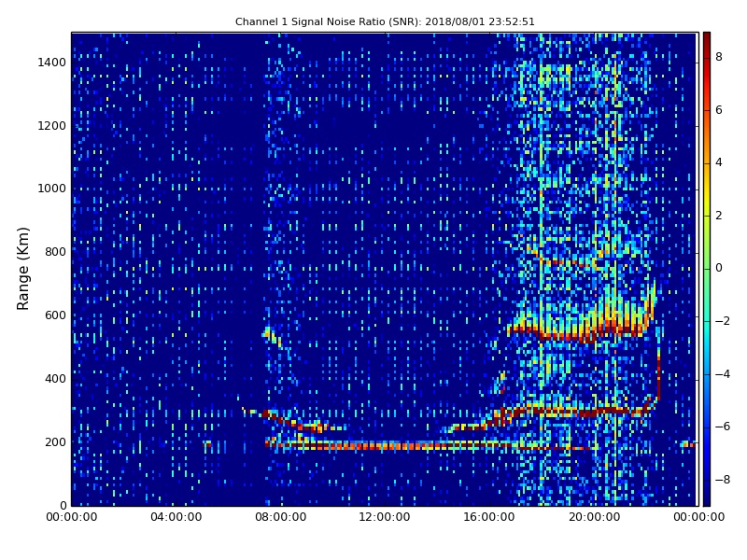Viewport: 747px width, 560px height.
Task: Click the colorbar tick label −8
Action: click(723, 480)
